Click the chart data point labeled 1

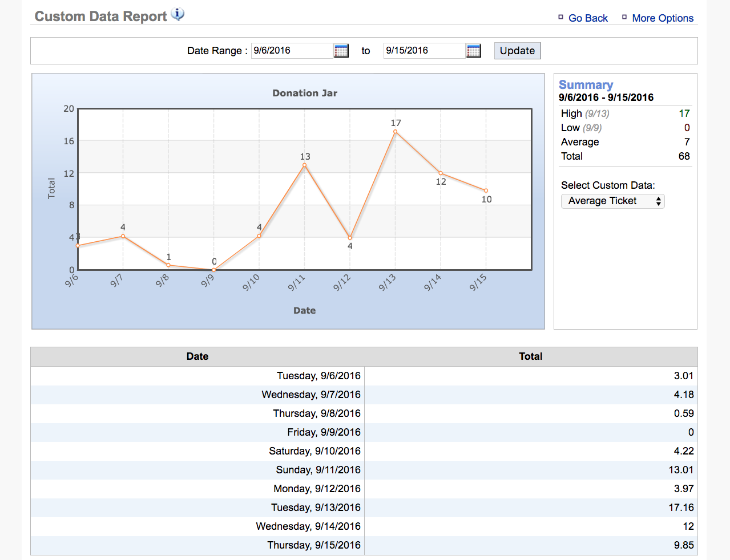[x=168, y=265]
